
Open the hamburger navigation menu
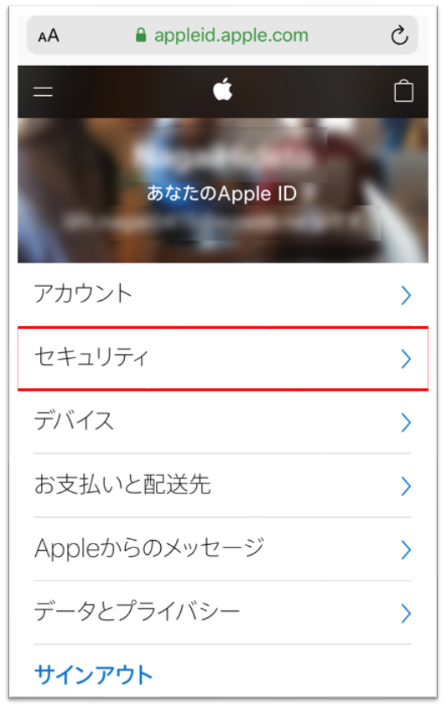tap(43, 92)
